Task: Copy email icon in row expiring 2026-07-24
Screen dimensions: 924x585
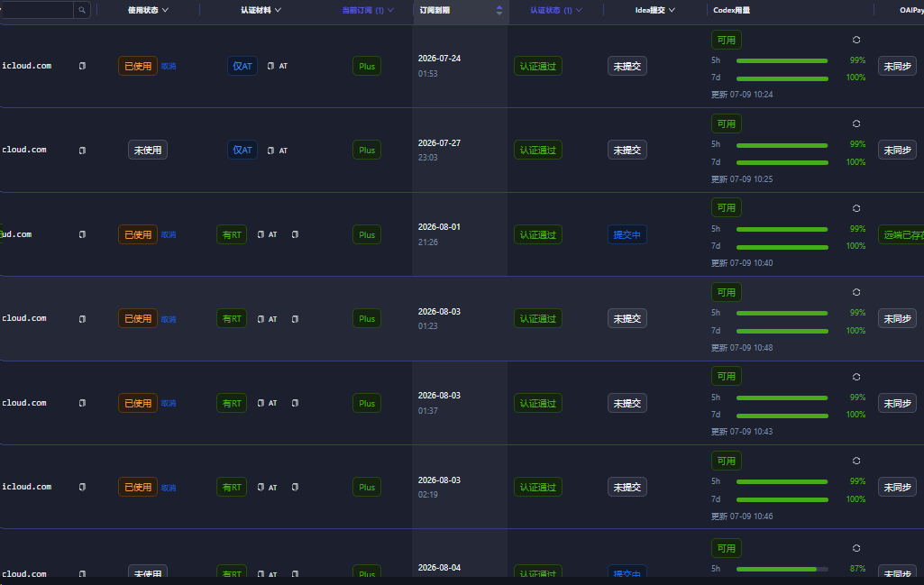Action: (83, 66)
